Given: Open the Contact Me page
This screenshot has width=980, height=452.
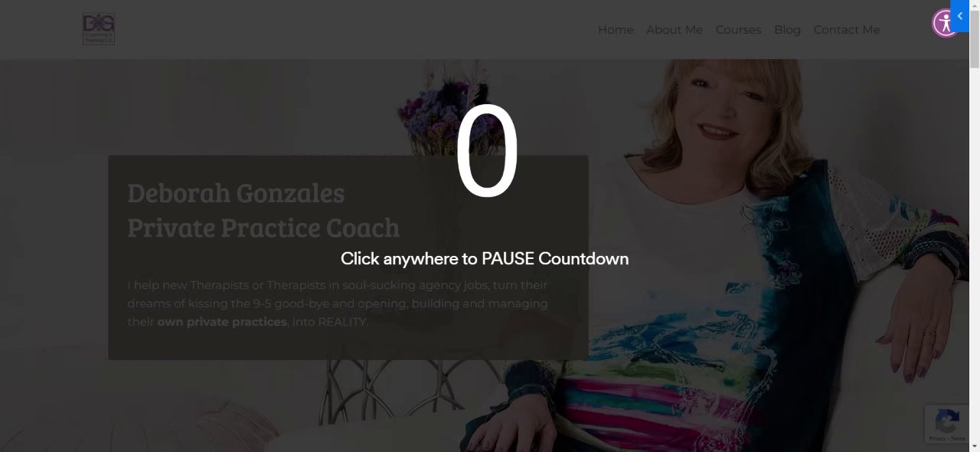Looking at the screenshot, I should pyautogui.click(x=847, y=30).
